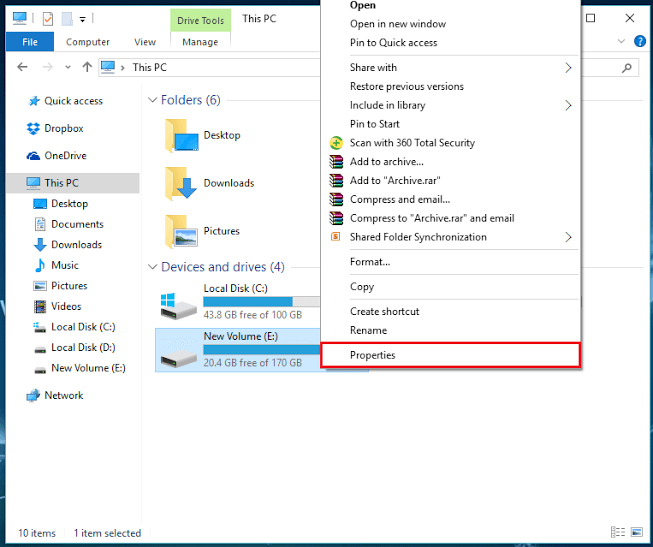Select the Local Disk (C:) drive icon
This screenshot has width=653, height=547.
[x=179, y=305]
